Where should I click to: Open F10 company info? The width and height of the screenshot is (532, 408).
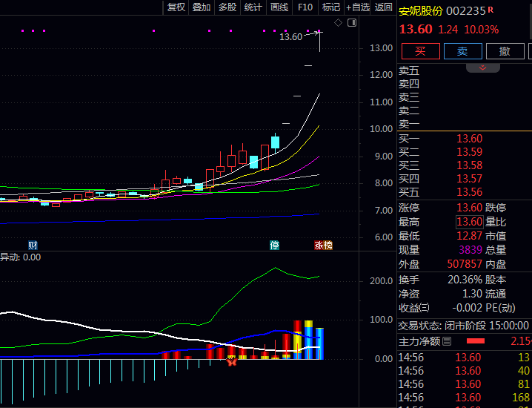[x=305, y=7]
